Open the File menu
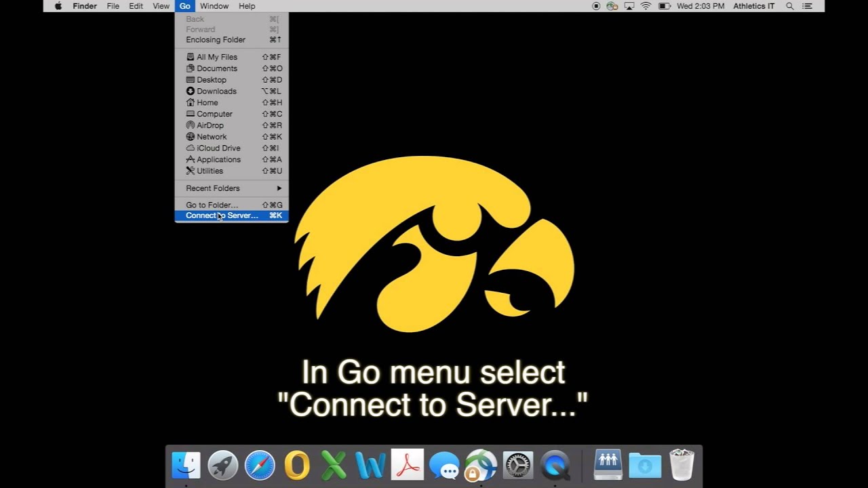Image resolution: width=868 pixels, height=488 pixels. coord(113,6)
